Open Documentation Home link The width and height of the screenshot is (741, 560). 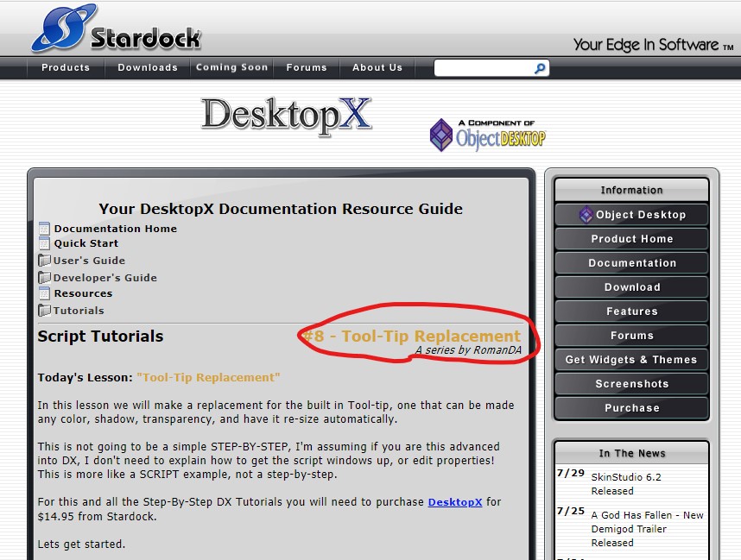(x=116, y=229)
